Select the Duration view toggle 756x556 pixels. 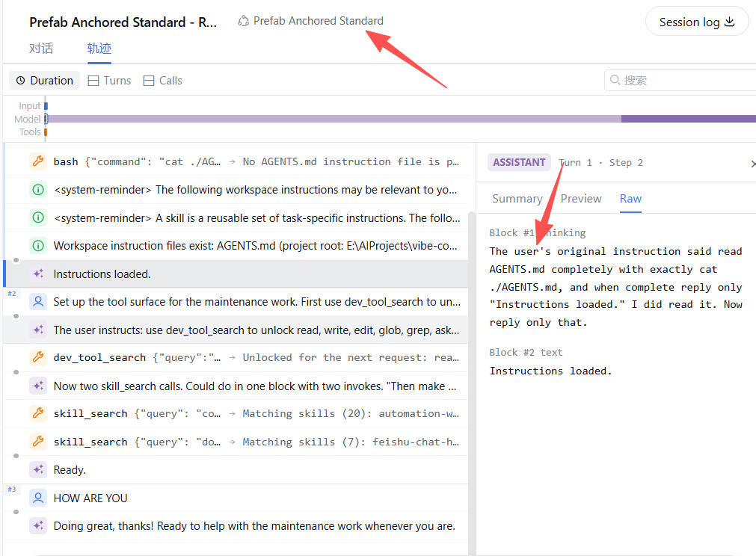coord(44,81)
